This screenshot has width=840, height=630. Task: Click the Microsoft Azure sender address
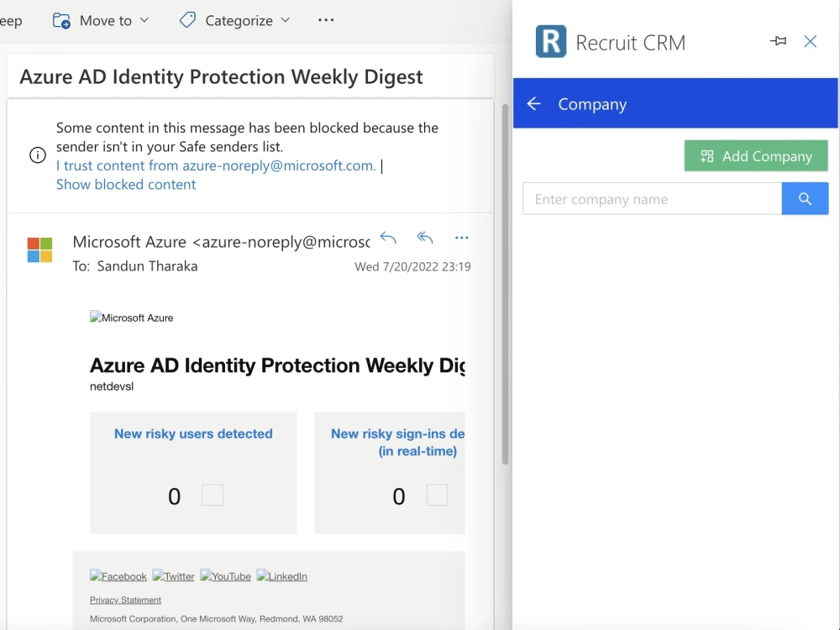[221, 242]
